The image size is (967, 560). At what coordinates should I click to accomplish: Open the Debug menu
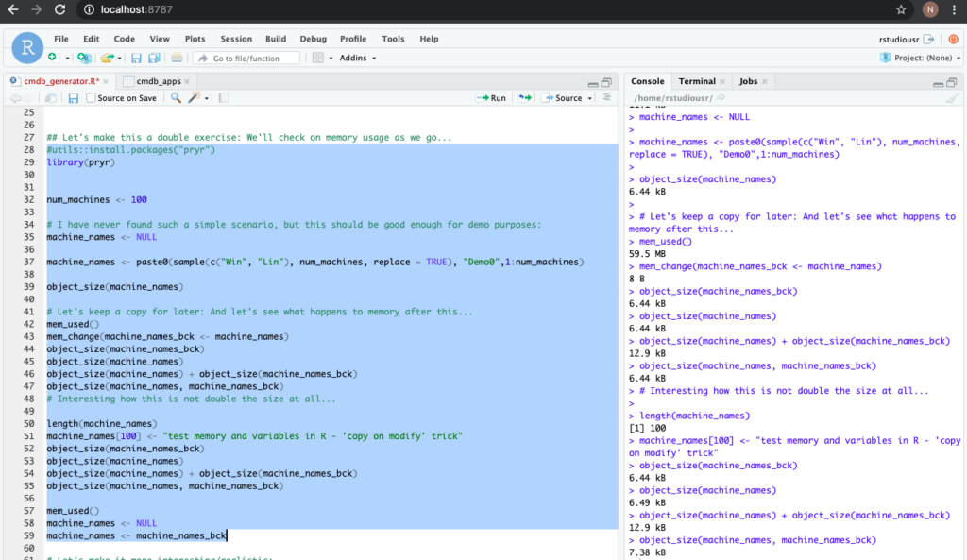314,38
